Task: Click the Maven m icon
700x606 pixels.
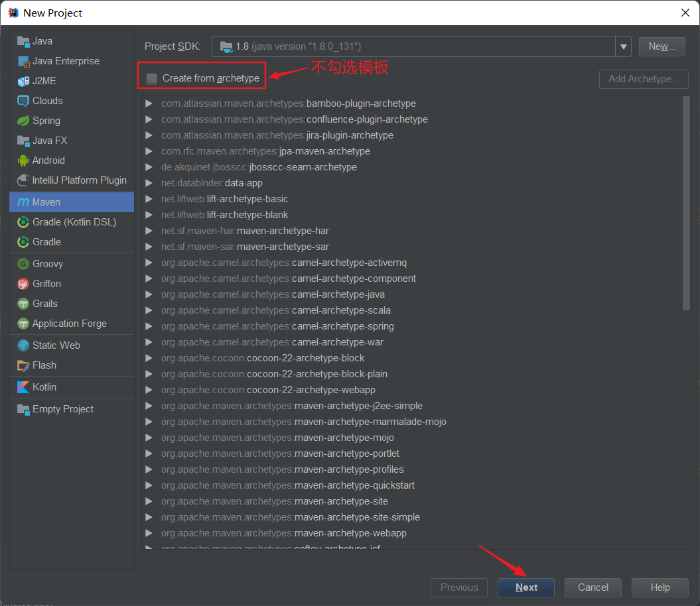Action: (x=23, y=202)
